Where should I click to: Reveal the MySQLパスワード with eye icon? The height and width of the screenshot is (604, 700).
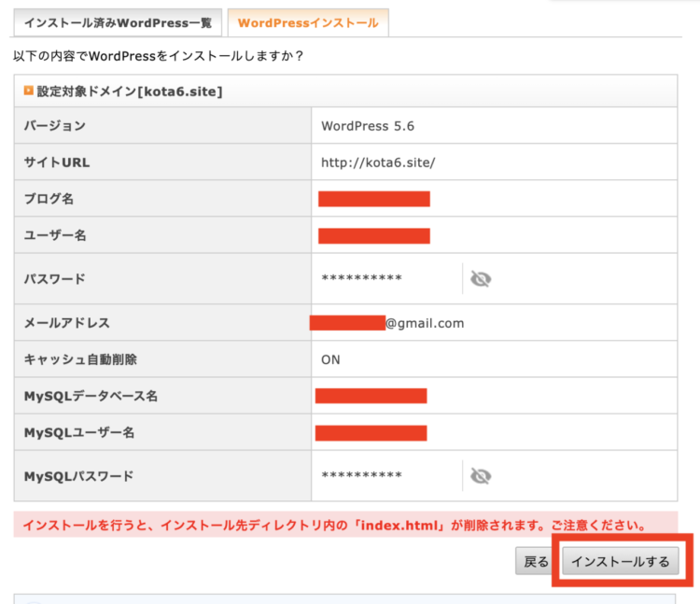click(x=481, y=476)
